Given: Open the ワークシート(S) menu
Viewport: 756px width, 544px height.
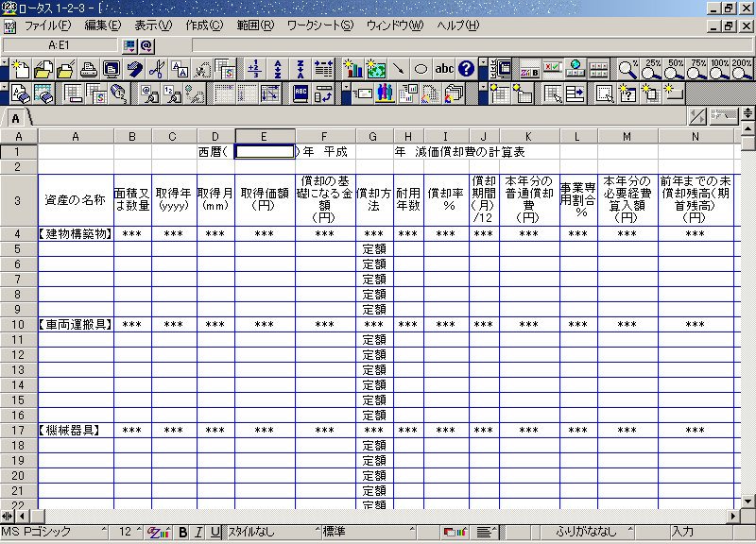Looking at the screenshot, I should (x=319, y=25).
